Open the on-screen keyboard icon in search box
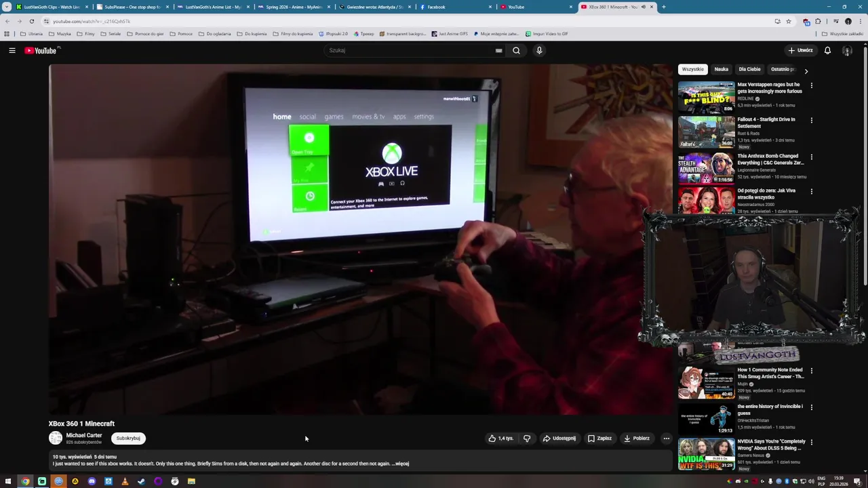This screenshot has width=868, height=488. (498, 50)
